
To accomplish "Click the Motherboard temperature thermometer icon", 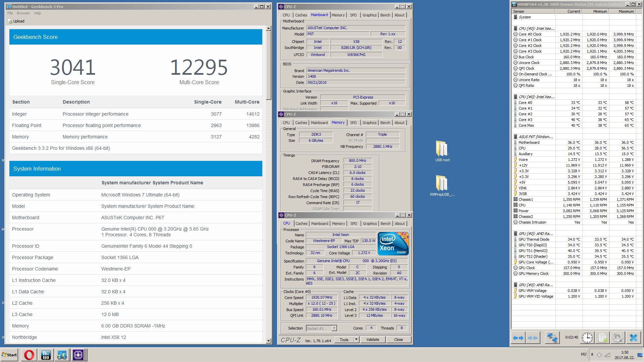I will [x=515, y=142].
